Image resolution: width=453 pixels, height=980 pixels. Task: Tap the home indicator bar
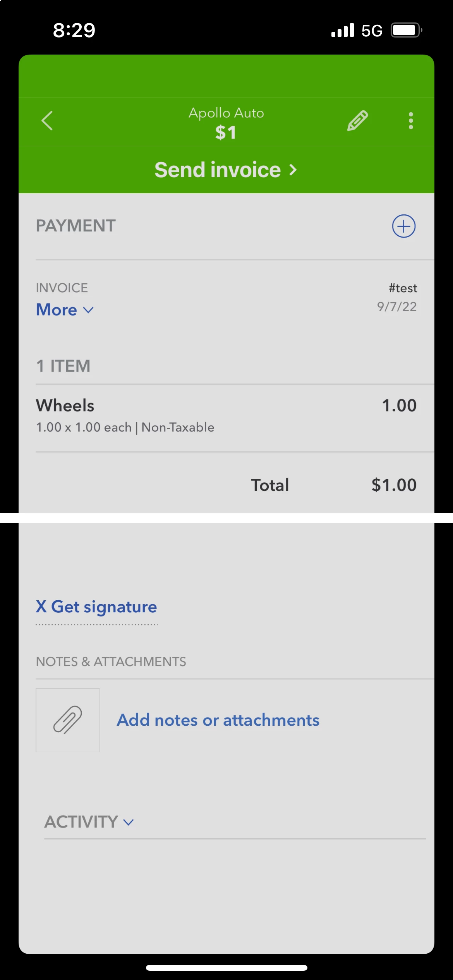[x=226, y=968]
